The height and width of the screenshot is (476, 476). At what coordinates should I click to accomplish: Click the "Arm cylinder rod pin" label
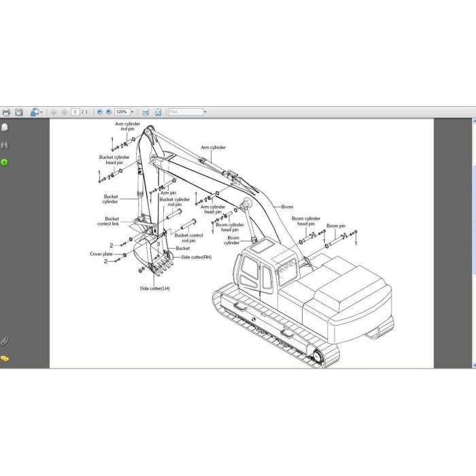tap(128, 126)
